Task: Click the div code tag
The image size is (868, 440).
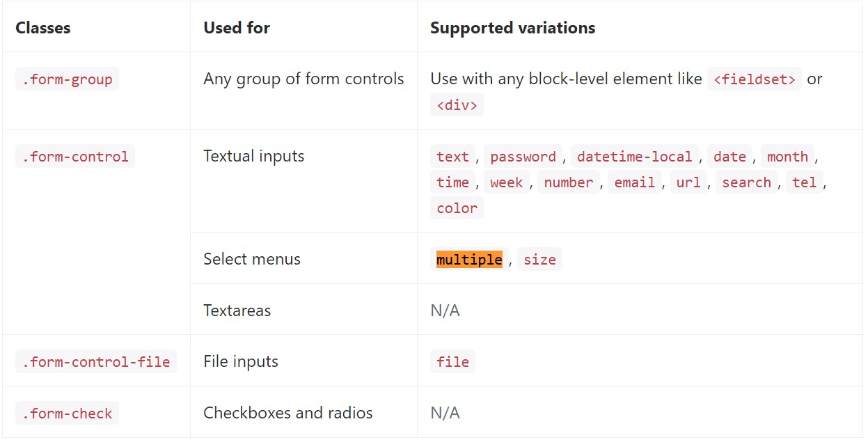Action: [457, 105]
